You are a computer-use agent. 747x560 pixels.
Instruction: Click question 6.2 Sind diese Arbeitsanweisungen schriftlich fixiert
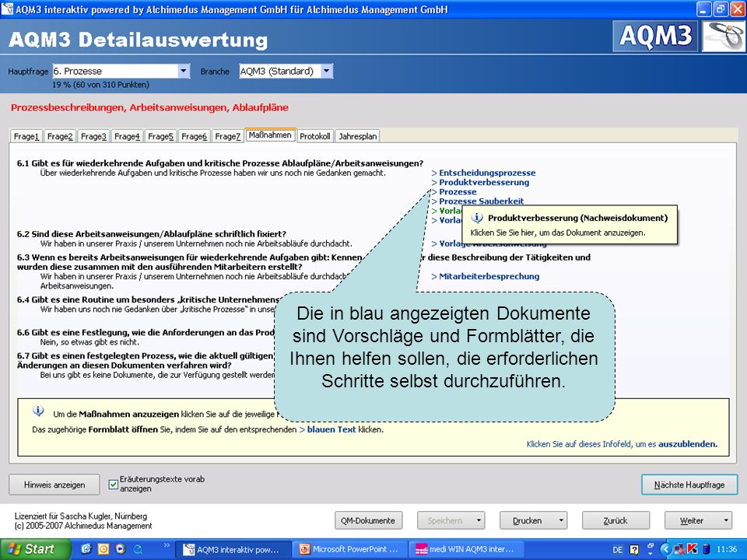[x=152, y=234]
